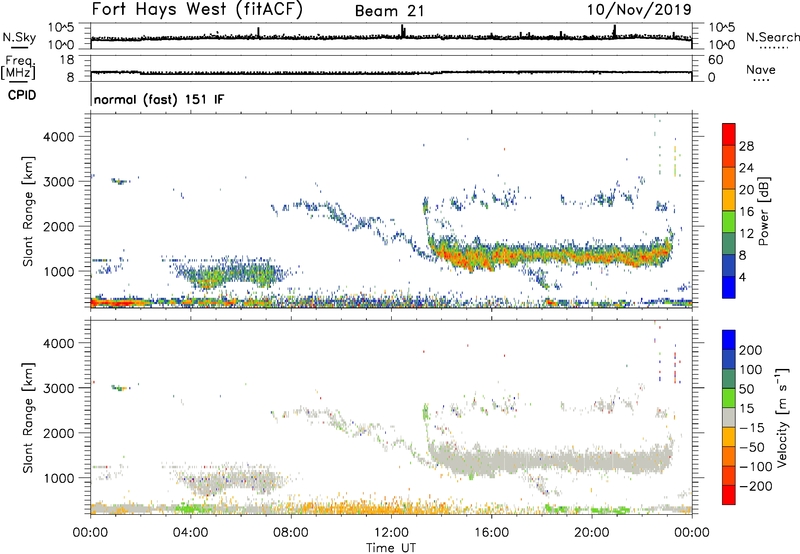Image resolution: width=800 pixels, height=554 pixels.
Task: Click the 'Power [dB]' colorbar title
Action: point(763,211)
